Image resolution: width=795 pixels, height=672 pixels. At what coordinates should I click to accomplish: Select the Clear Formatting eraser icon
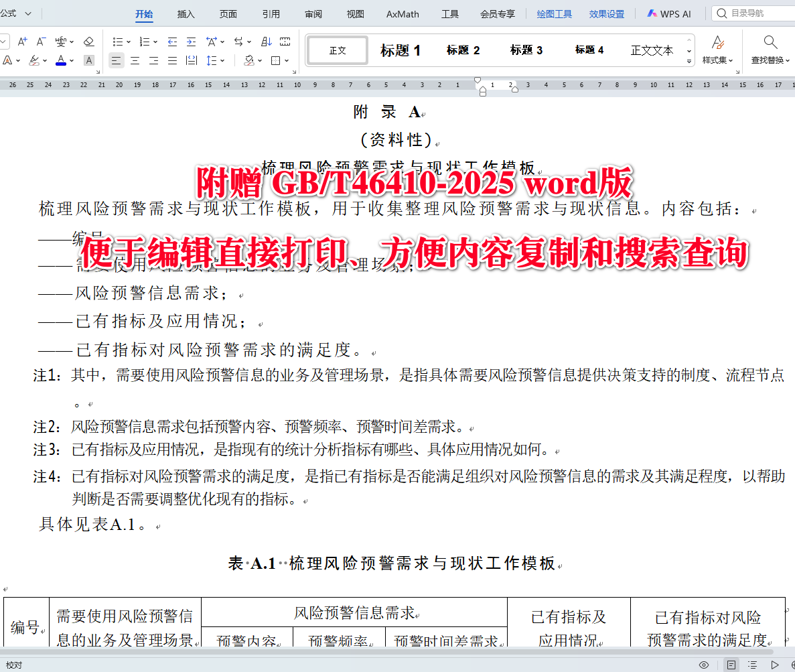[89, 42]
